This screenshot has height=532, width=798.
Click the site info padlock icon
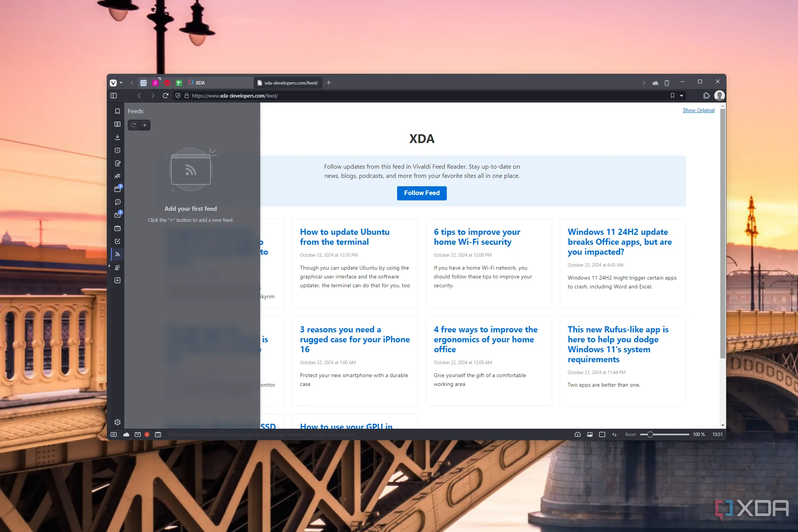[187, 96]
